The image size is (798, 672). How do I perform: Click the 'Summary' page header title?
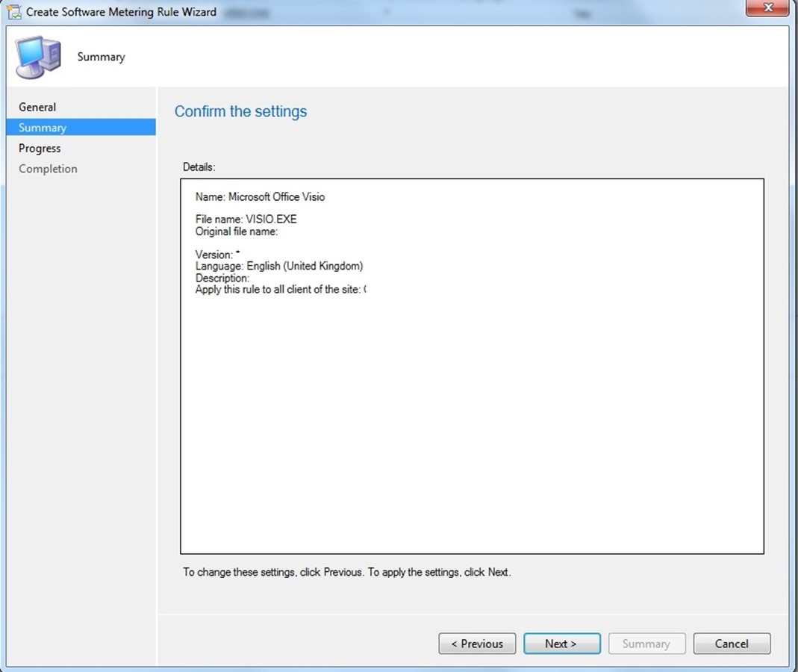click(x=101, y=57)
